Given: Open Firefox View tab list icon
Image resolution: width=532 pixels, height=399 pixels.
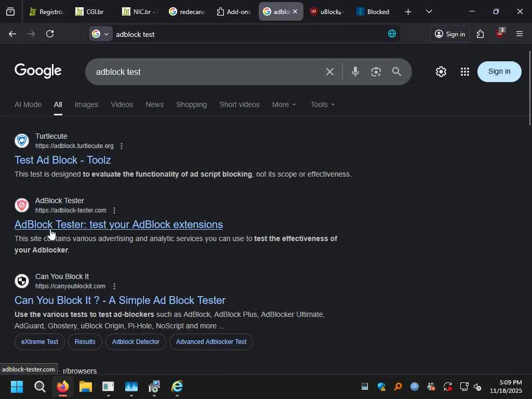Looking at the screenshot, I should pos(10,11).
